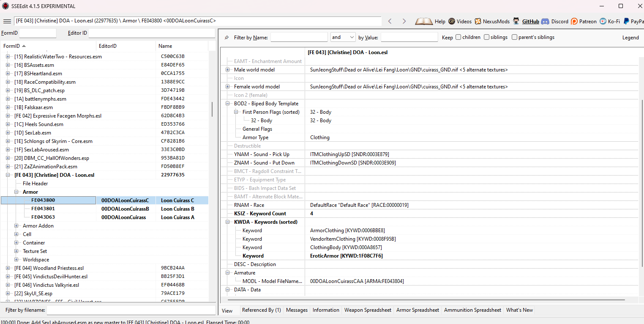
Task: Open Help book icon
Action: (x=424, y=21)
